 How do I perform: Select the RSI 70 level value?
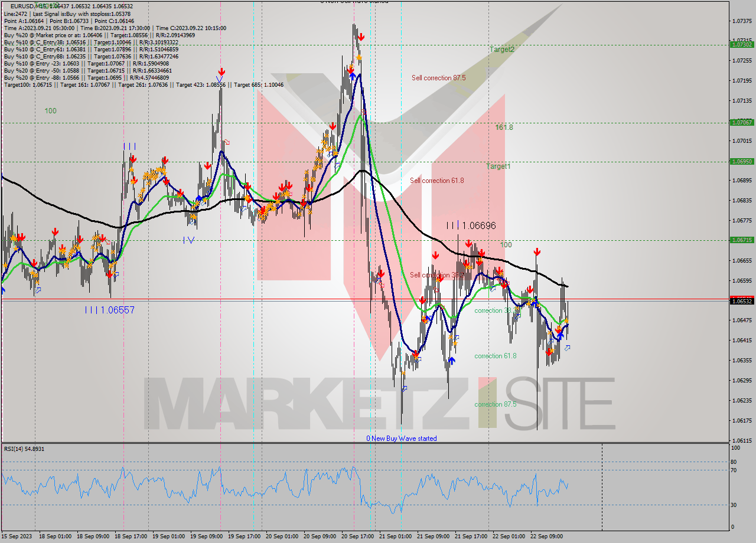click(x=733, y=470)
